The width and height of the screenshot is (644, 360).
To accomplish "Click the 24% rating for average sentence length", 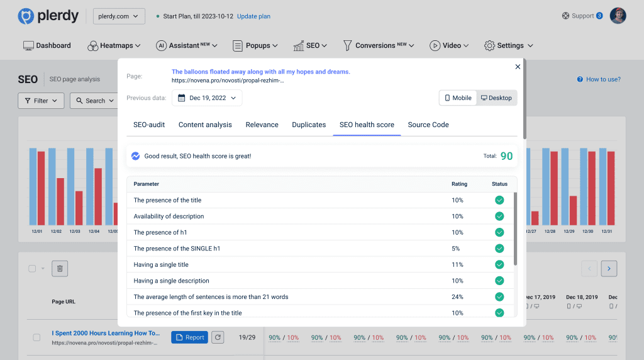I will 458,296.
